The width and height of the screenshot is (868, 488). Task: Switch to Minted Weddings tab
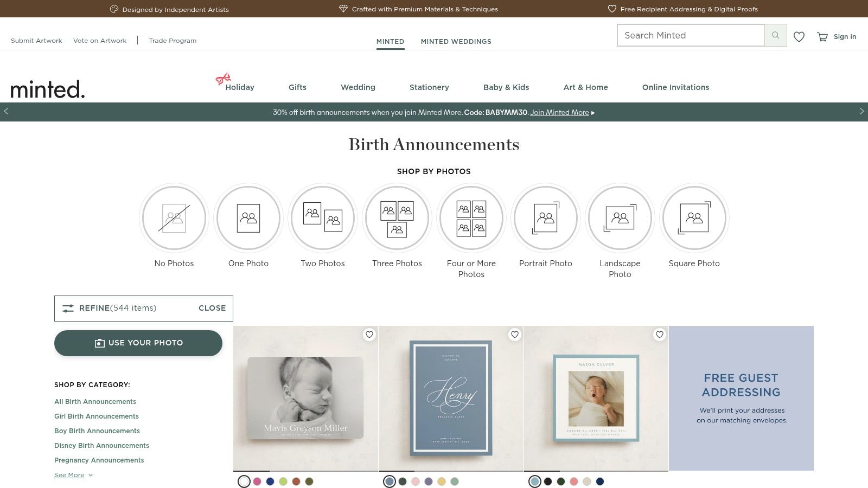456,41
